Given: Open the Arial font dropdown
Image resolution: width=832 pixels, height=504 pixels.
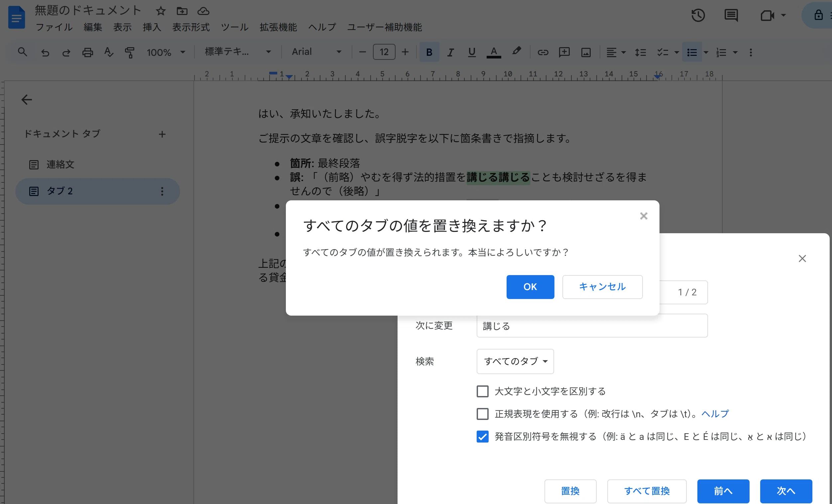Looking at the screenshot, I should coord(317,52).
